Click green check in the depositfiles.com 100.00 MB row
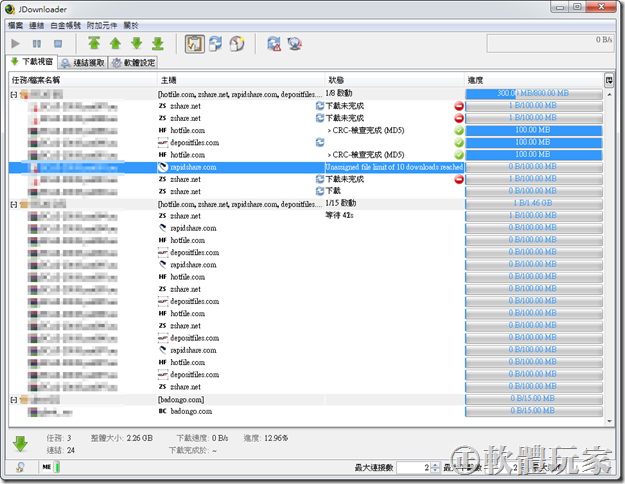The image size is (625, 484). (459, 142)
